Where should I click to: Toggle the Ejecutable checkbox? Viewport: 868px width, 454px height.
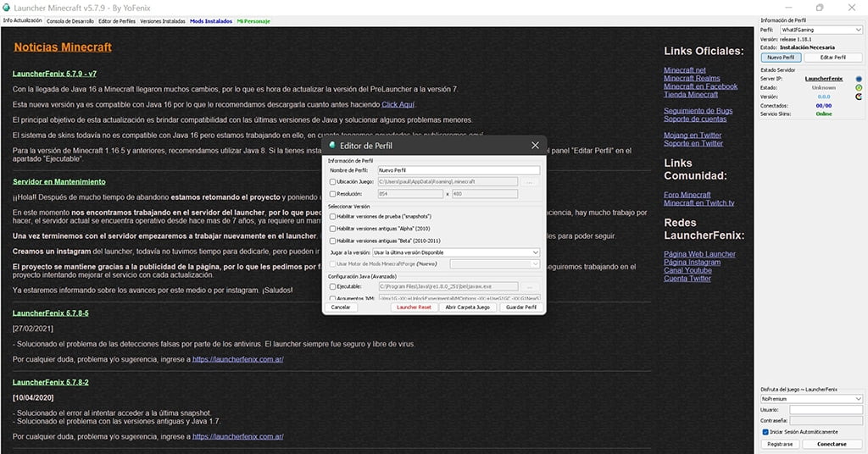pos(332,287)
